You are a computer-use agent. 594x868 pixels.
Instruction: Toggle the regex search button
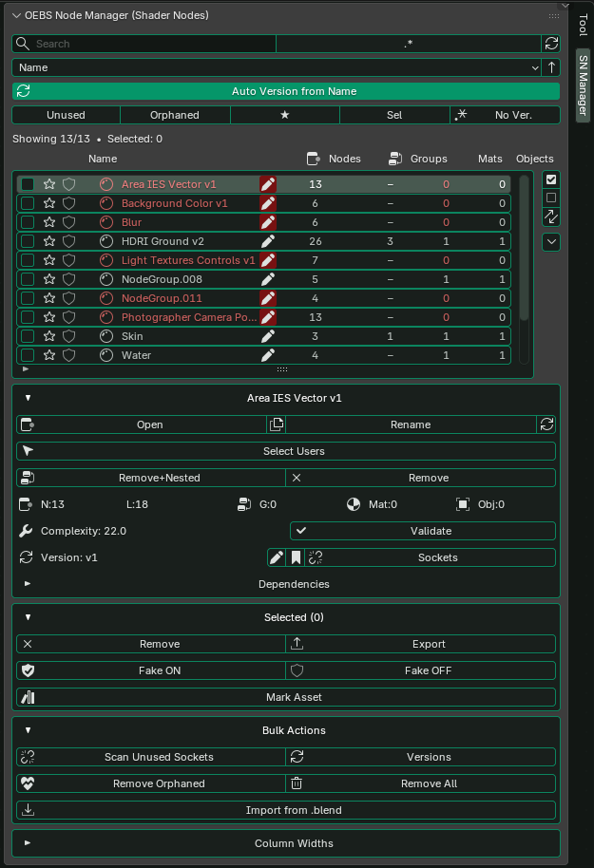point(409,44)
